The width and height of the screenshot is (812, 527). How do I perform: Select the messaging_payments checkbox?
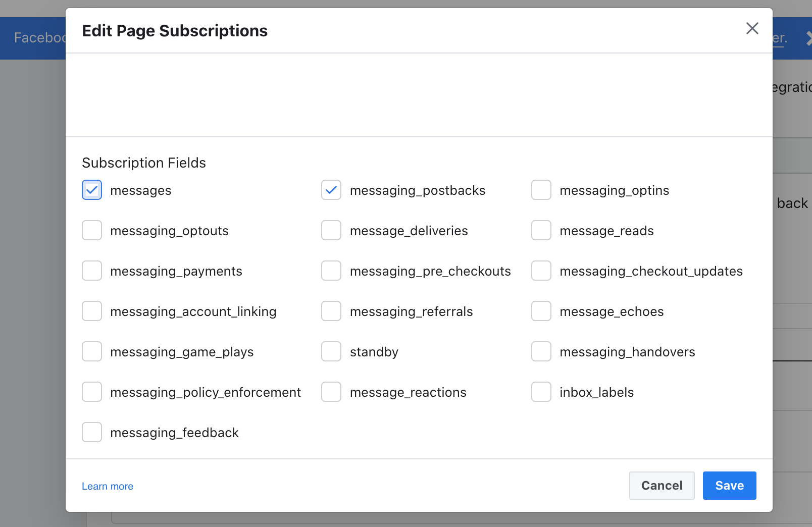(x=92, y=271)
